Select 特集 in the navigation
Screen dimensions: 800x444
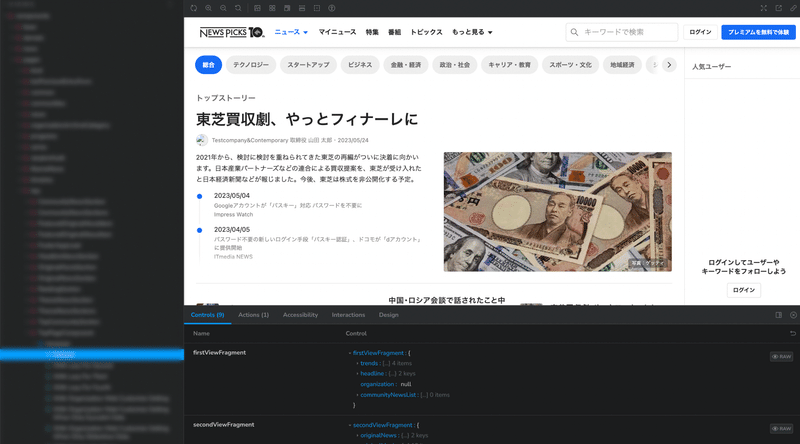pyautogui.click(x=372, y=32)
